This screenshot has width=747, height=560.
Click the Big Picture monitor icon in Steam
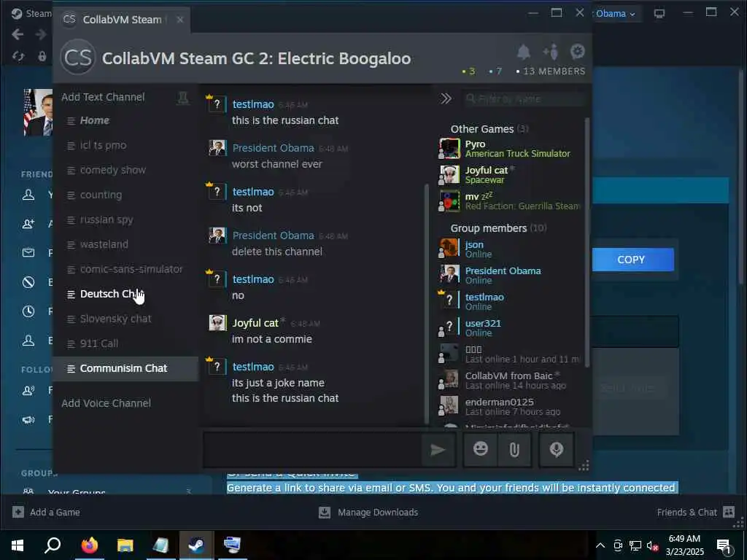pos(659,14)
